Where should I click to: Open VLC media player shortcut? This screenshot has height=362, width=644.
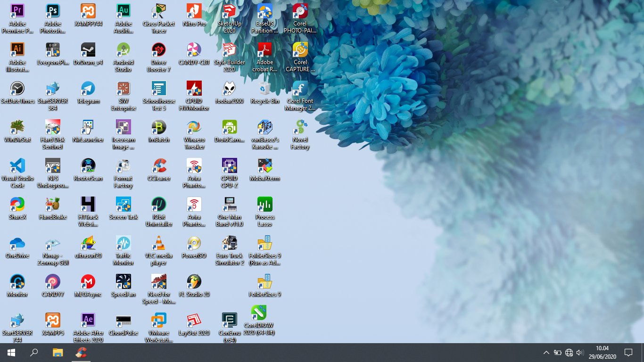point(159,250)
